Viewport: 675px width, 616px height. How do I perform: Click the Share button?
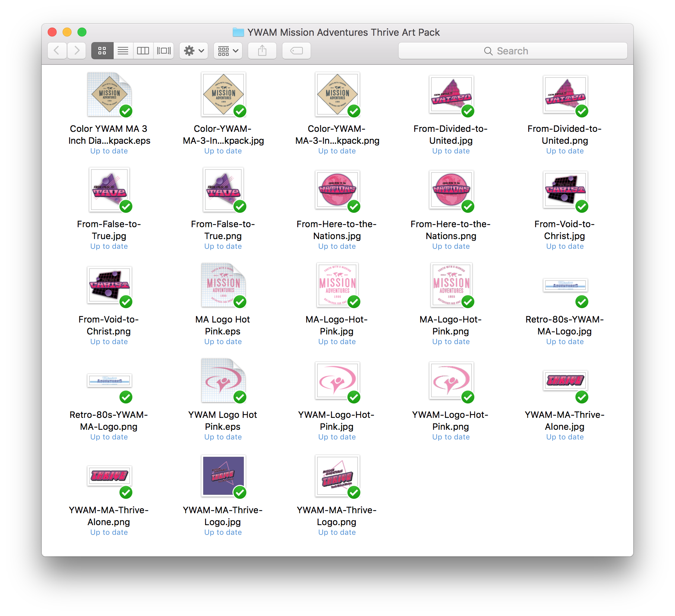coord(262,51)
